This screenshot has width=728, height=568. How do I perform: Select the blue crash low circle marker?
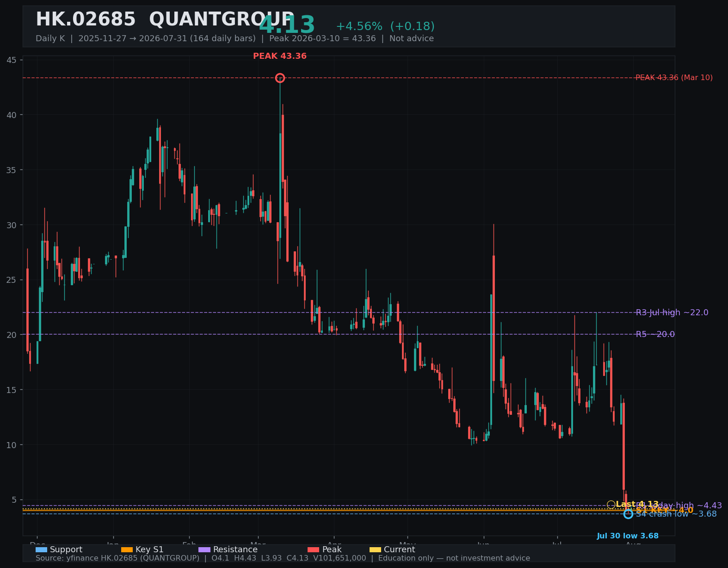[628, 514]
